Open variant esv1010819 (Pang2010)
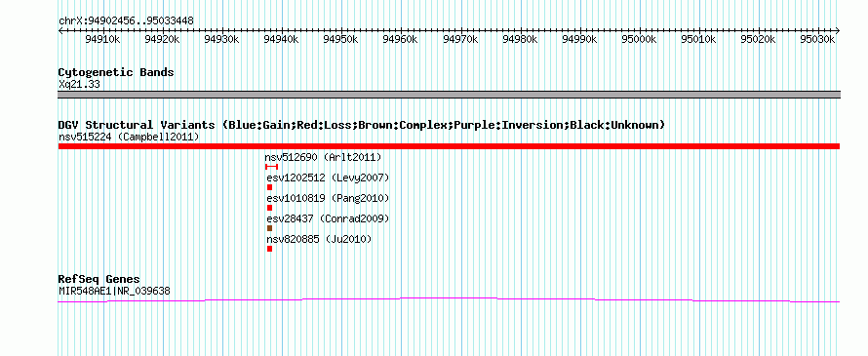Viewport: 868px width, 356px height. pyautogui.click(x=328, y=198)
